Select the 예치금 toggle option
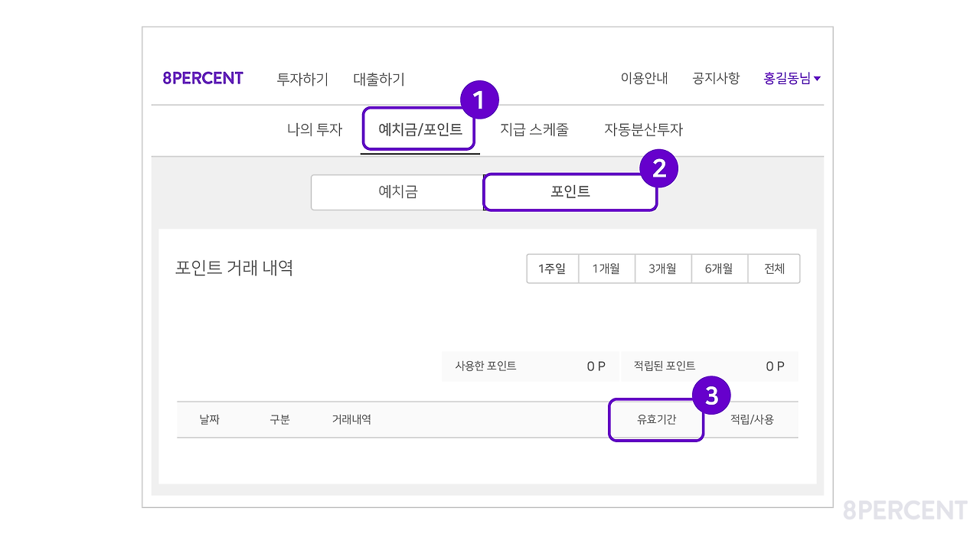Image resolution: width=980 pixels, height=534 pixels. 396,192
